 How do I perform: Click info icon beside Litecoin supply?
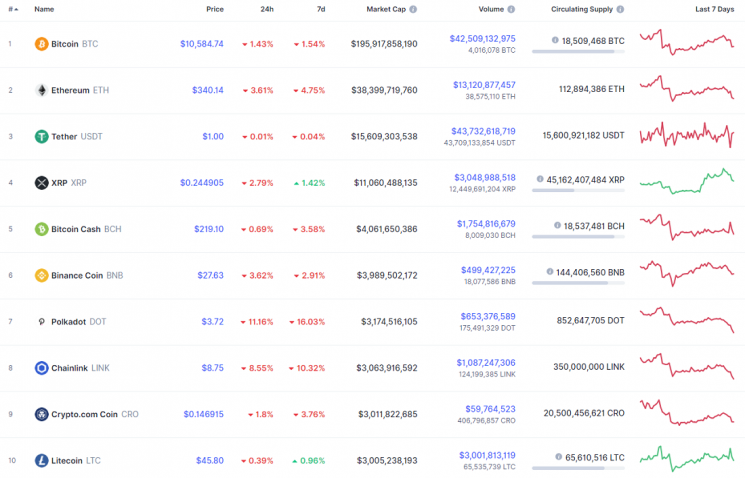point(559,457)
